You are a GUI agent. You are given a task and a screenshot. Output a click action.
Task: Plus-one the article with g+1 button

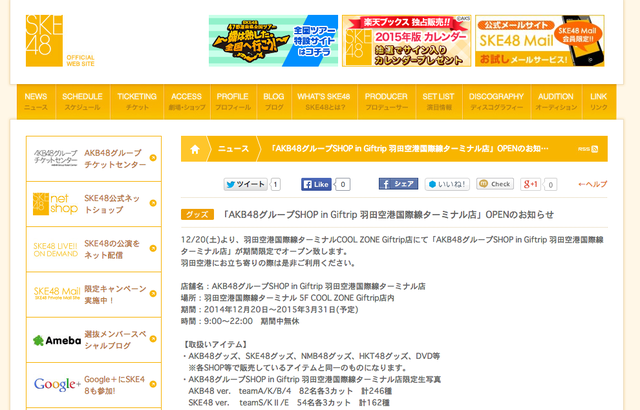(530, 184)
